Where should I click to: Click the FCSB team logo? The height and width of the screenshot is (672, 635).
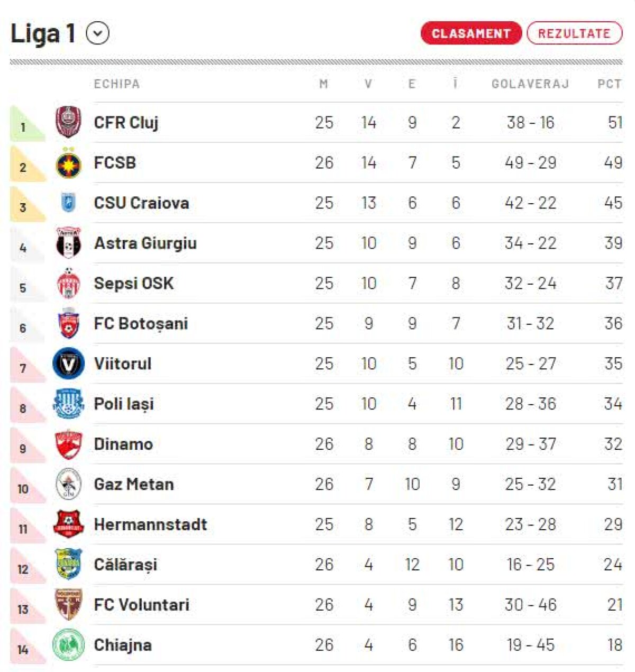[68, 164]
